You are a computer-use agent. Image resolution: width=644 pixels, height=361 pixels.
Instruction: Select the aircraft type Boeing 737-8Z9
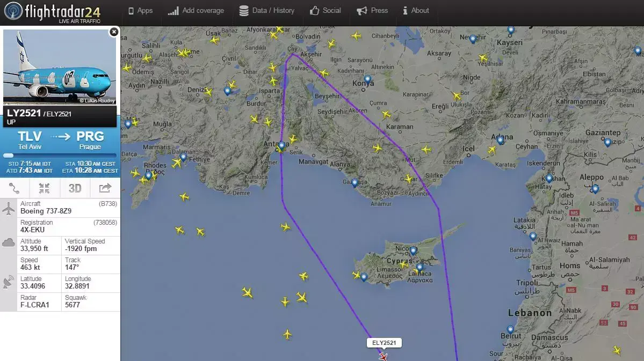coord(46,211)
